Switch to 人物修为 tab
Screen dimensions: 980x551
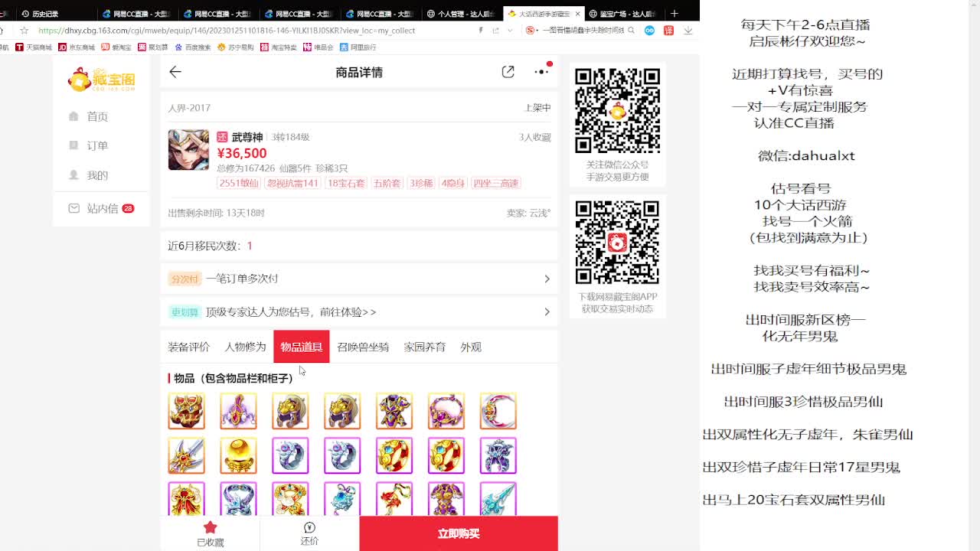(x=245, y=347)
